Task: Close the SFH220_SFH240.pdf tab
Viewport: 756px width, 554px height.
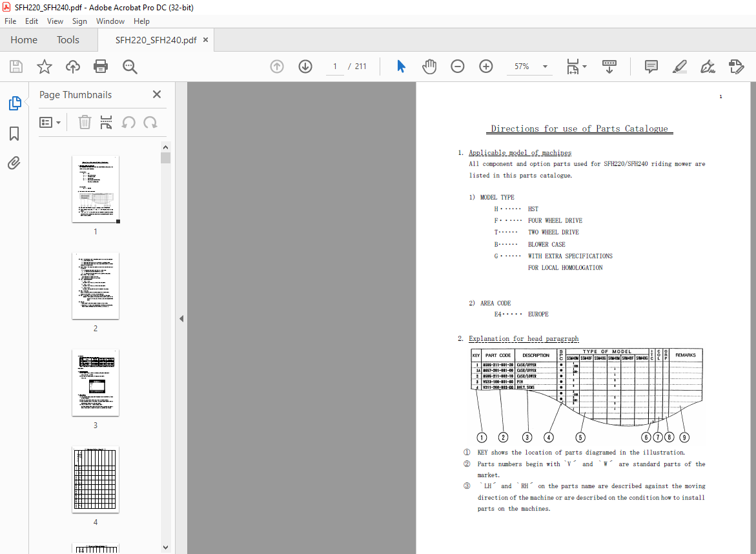Action: coord(205,40)
